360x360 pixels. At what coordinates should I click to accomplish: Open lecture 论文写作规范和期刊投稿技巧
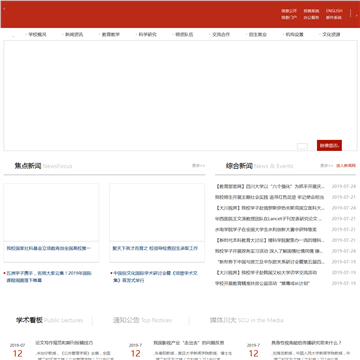(x=64, y=343)
